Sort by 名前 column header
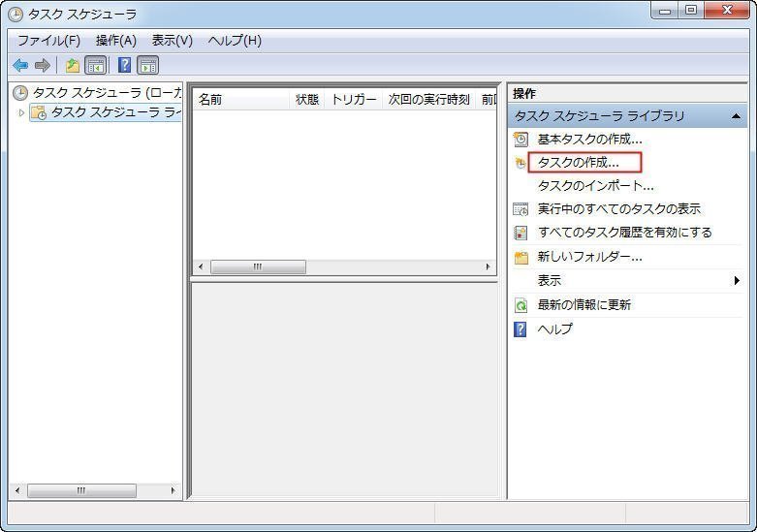The width and height of the screenshot is (757, 532). click(241, 100)
